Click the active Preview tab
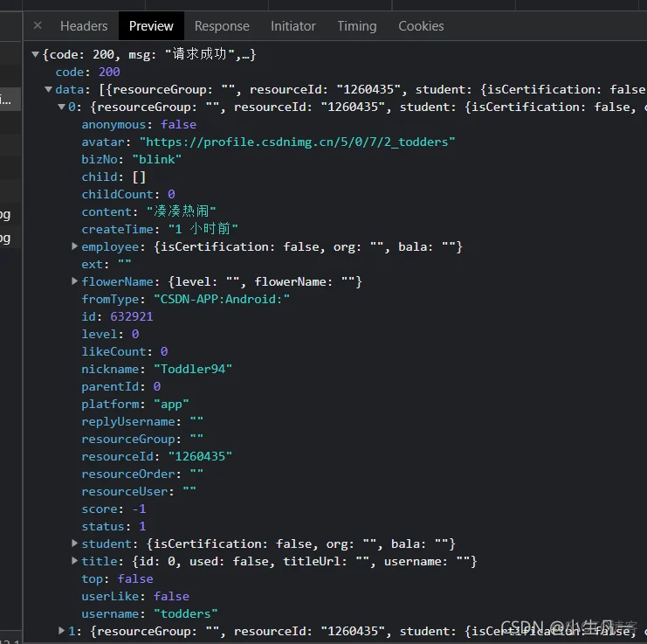The width and height of the screenshot is (647, 644). coord(151,26)
